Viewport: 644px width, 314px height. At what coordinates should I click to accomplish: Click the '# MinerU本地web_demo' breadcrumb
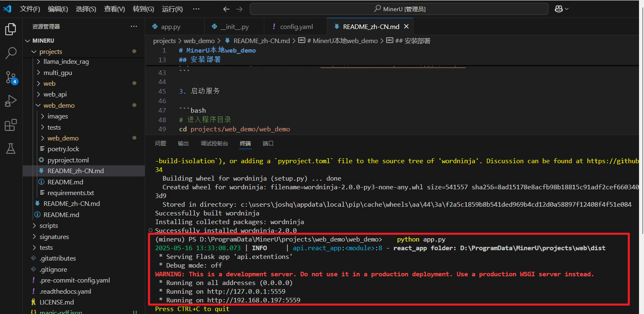tap(342, 41)
